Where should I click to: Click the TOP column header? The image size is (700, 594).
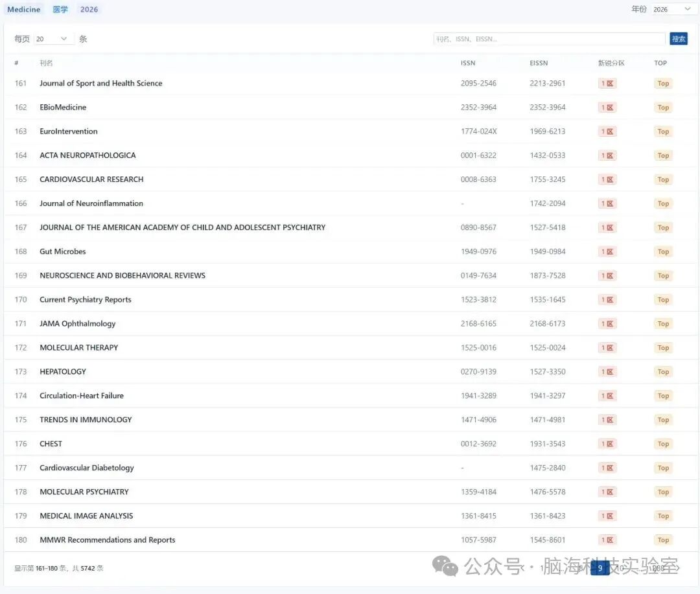coord(660,63)
